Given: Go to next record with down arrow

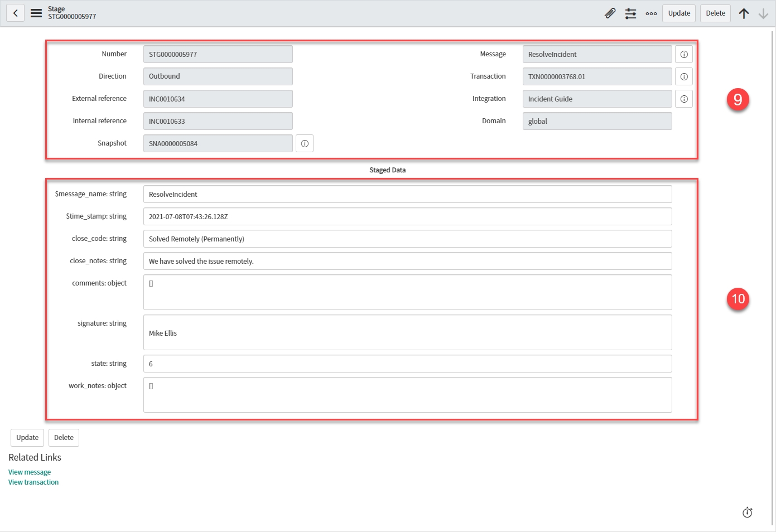Looking at the screenshot, I should (763, 13).
